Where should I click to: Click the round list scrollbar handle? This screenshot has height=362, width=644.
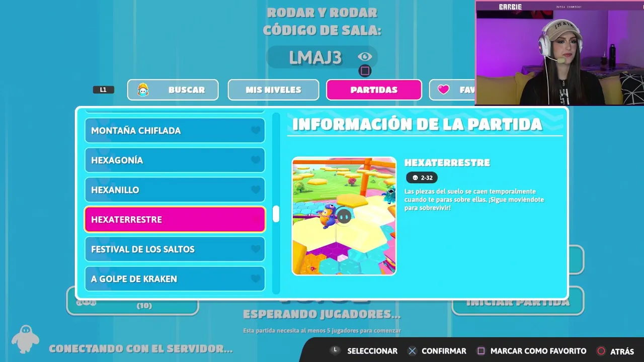[x=276, y=214]
